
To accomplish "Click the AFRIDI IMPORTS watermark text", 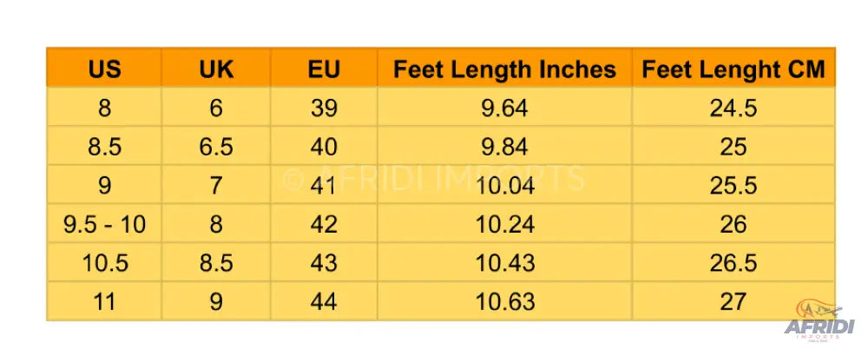I will pos(434,178).
